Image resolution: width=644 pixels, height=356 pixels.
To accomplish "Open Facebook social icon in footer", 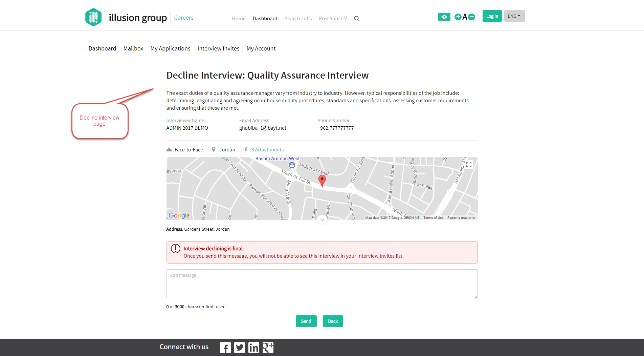I will (x=225, y=348).
